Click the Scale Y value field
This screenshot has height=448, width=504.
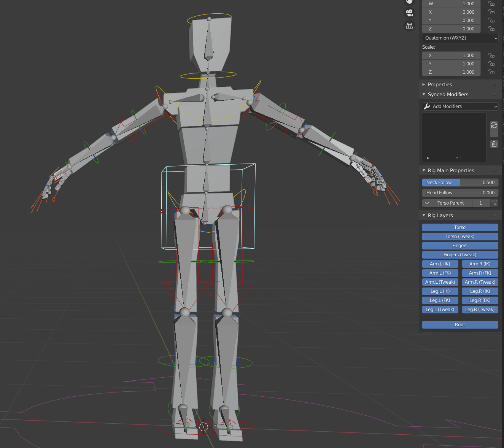point(451,64)
